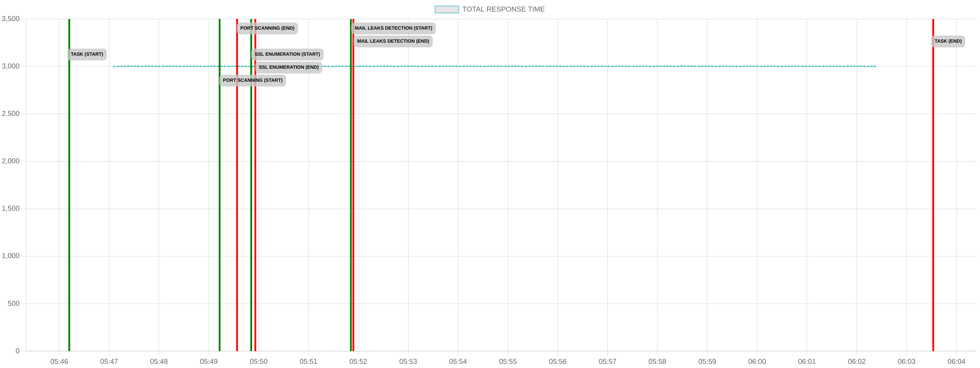Select the PORT SCANNING (END) label
This screenshot has height=368, width=980.
pyautogui.click(x=267, y=28)
